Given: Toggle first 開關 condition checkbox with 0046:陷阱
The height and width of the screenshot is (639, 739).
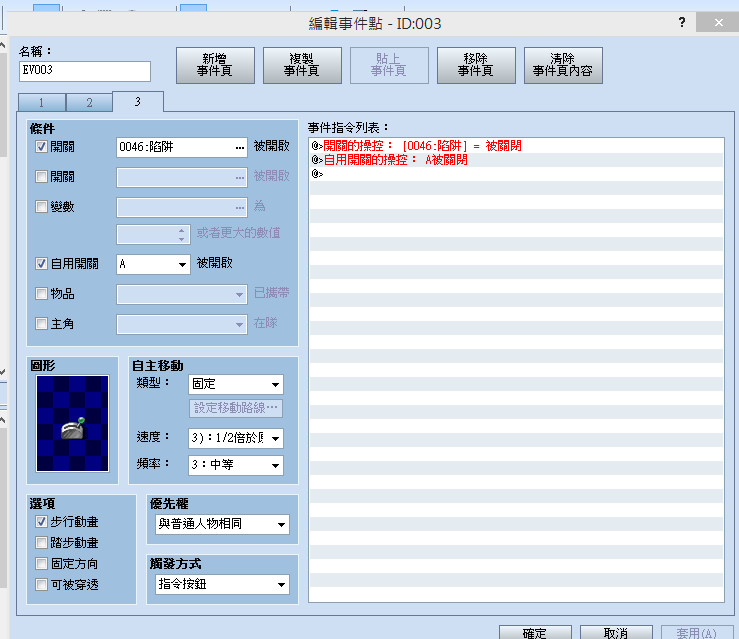Looking at the screenshot, I should pos(41,147).
